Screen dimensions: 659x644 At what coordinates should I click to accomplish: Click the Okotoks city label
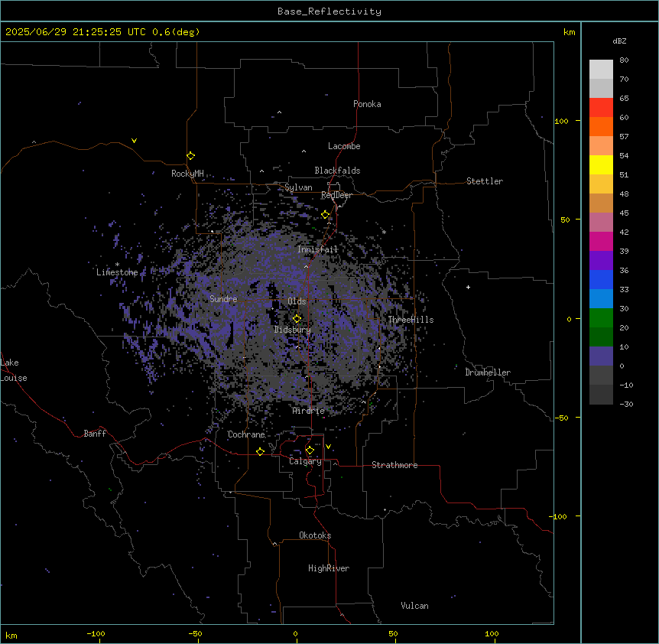coord(315,535)
